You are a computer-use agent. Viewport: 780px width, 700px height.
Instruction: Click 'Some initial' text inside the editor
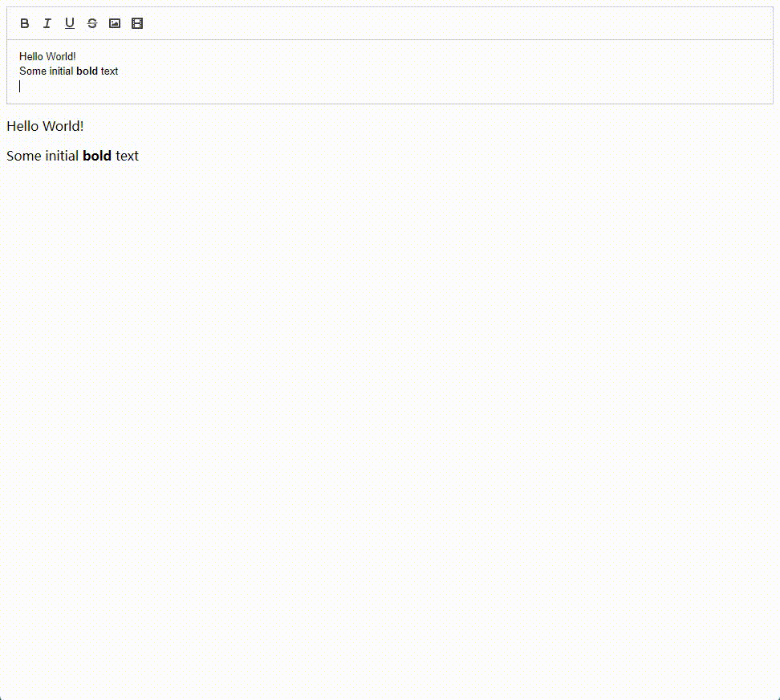47,71
